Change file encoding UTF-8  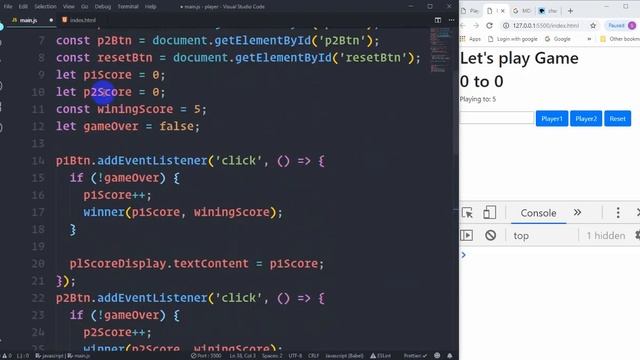pos(295,356)
